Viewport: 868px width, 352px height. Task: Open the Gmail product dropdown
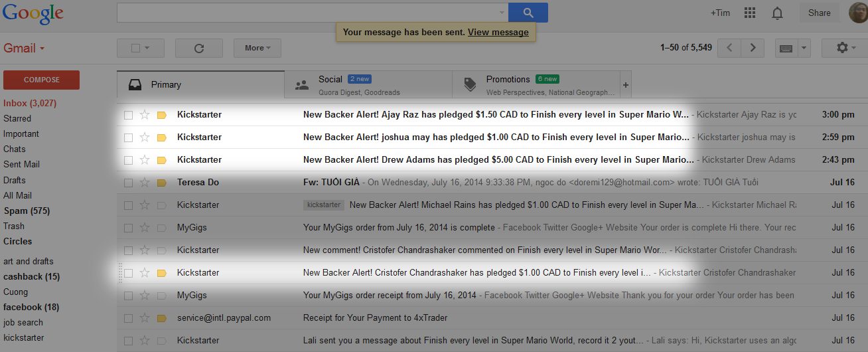(24, 48)
